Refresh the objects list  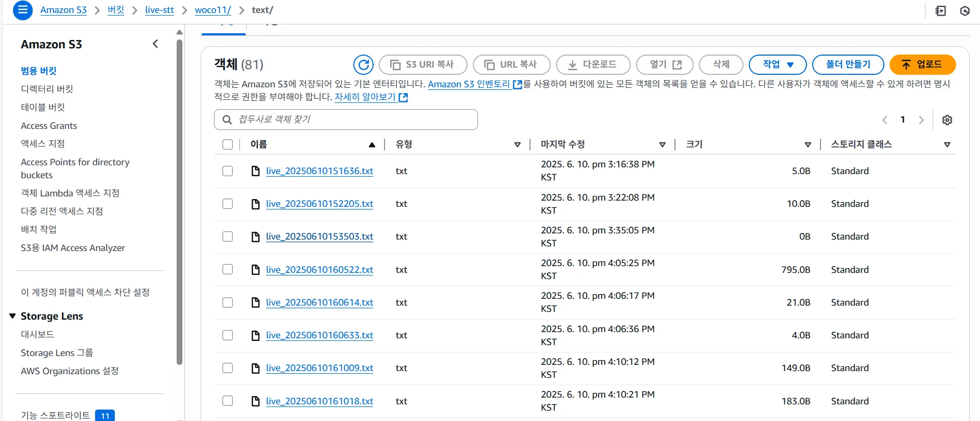pyautogui.click(x=363, y=64)
